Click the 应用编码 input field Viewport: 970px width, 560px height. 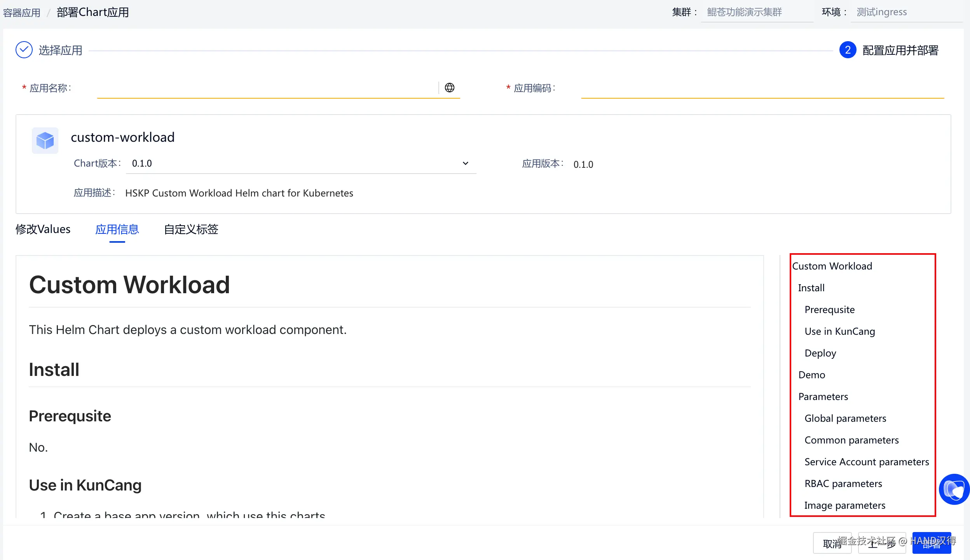[762, 89]
